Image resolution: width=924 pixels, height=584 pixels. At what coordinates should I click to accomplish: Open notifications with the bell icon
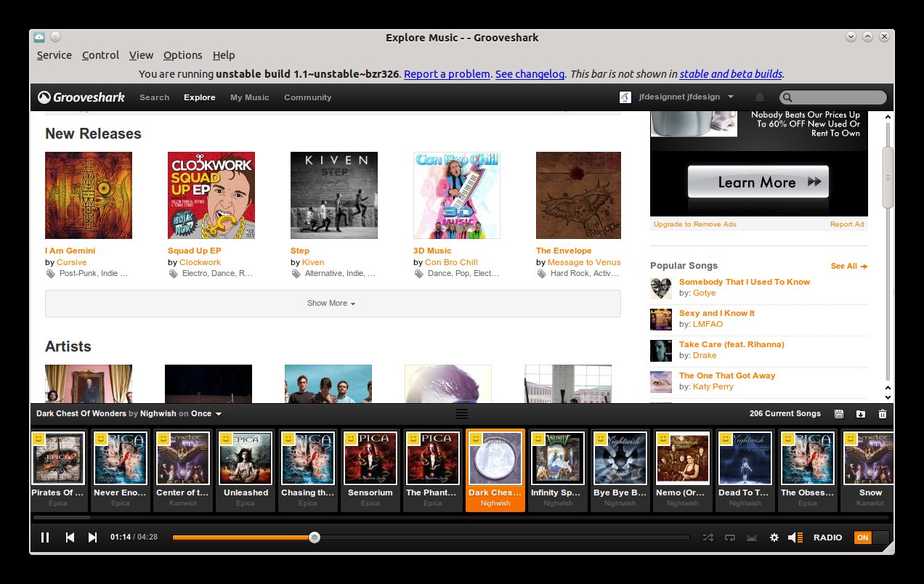(760, 97)
